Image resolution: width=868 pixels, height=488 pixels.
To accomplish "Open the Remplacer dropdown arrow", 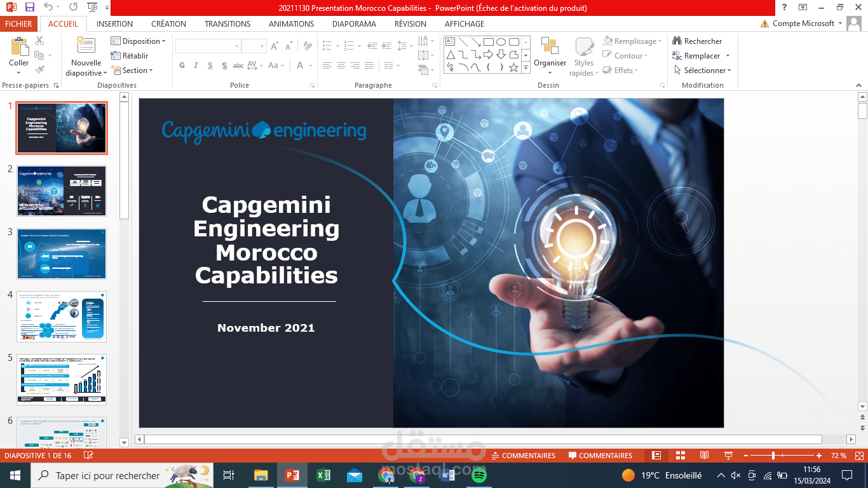I will coord(728,56).
